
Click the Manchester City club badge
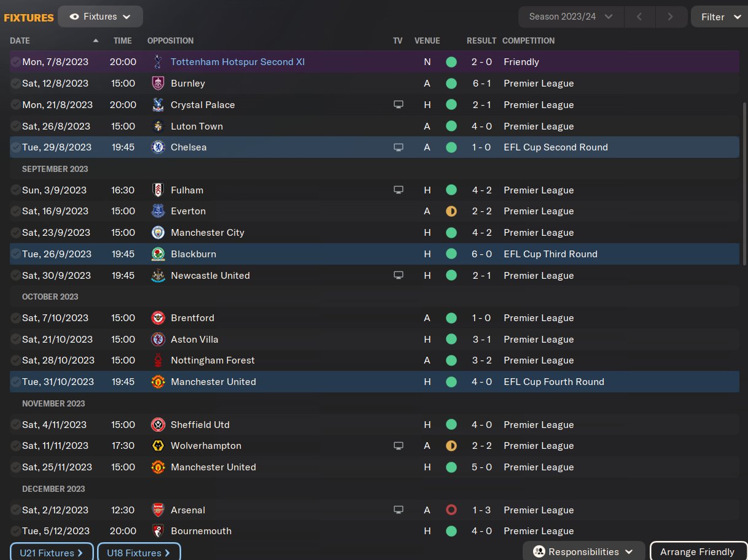click(x=158, y=233)
